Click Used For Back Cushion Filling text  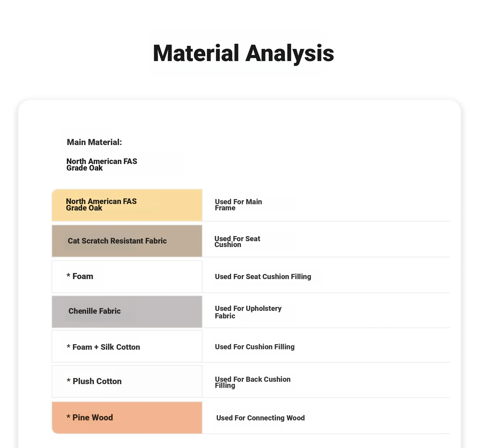[252, 382]
